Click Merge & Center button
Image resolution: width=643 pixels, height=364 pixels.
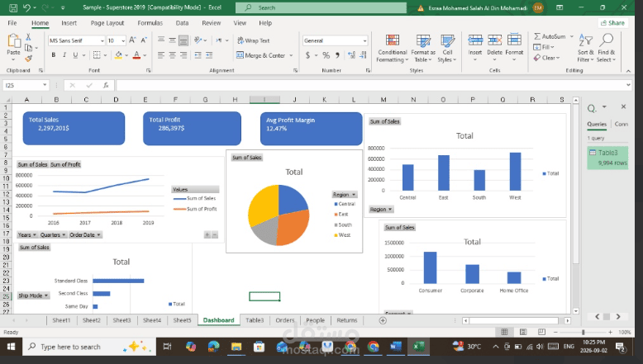click(x=261, y=55)
